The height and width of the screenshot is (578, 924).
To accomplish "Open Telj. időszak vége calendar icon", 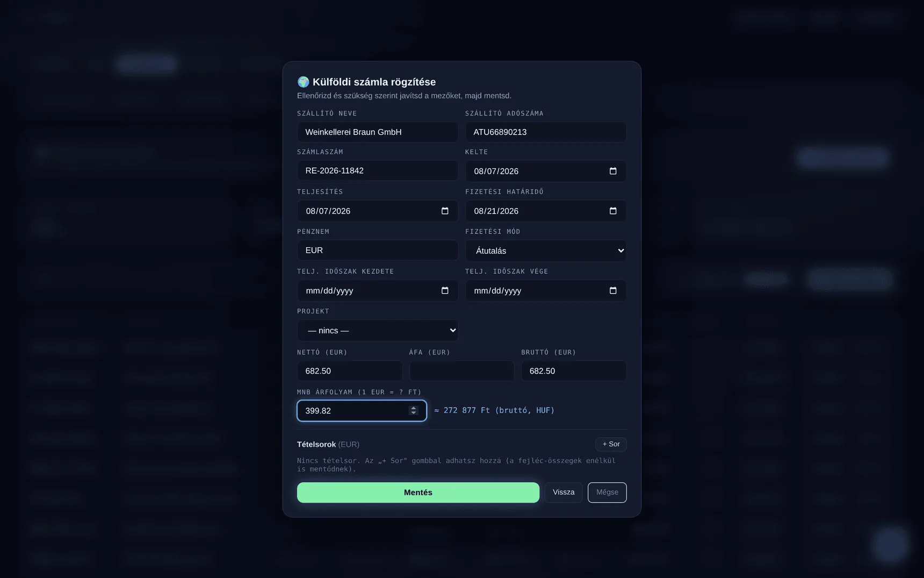I will [613, 290].
